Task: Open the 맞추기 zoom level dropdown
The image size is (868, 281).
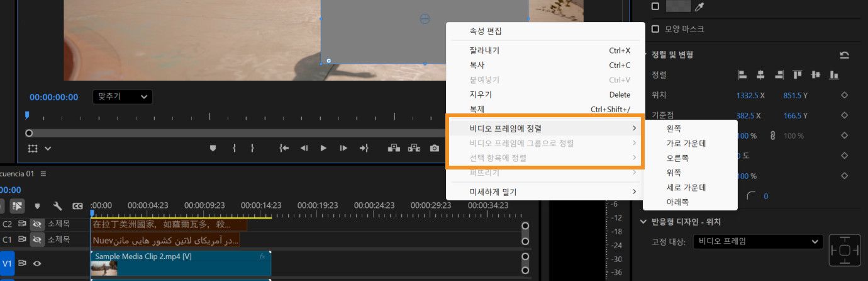Action: (x=122, y=97)
